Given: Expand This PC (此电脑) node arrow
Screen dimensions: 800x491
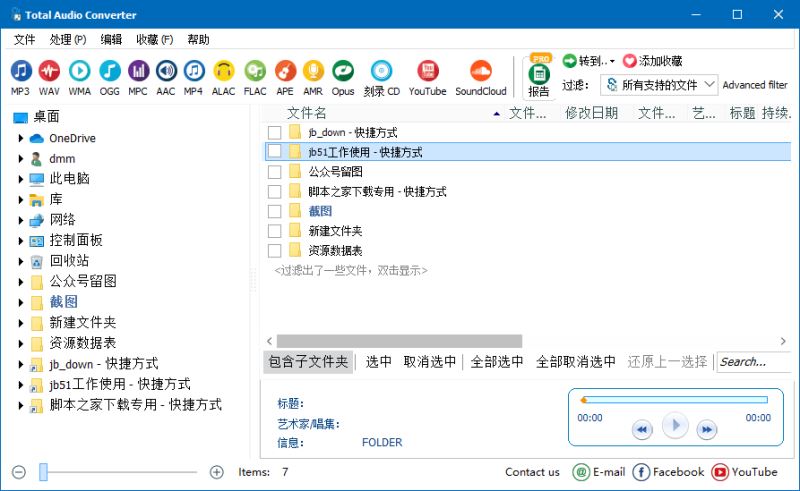Looking at the screenshot, I should point(20,179).
